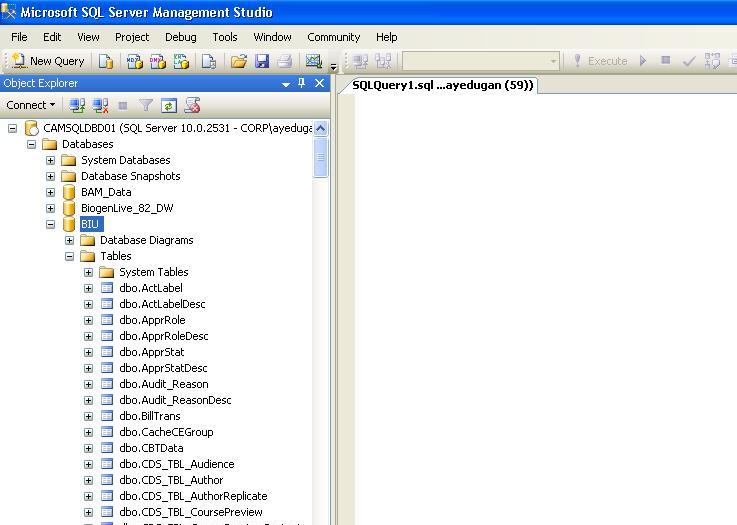Click the SQL Server Compact query icon

tap(209, 61)
